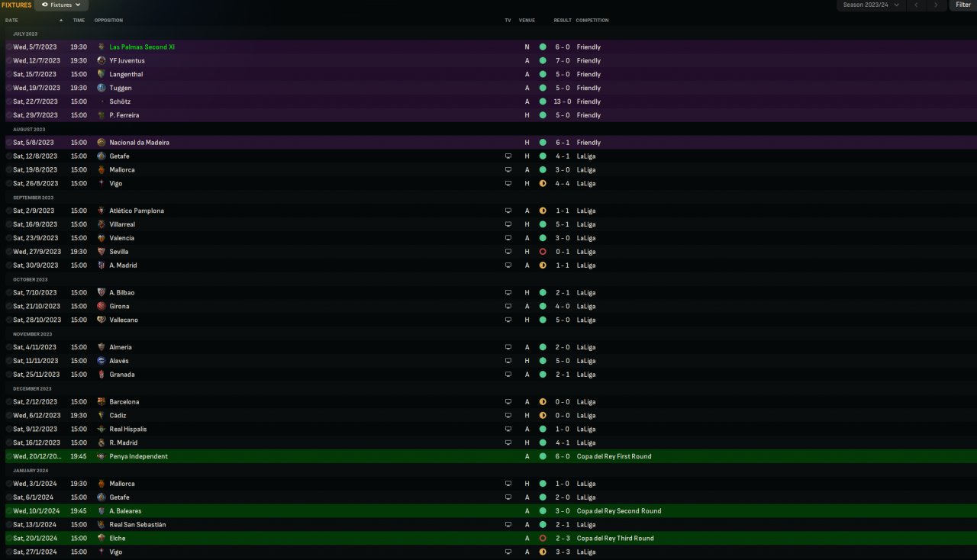977x560 pixels.
Task: Open the A. Baleares team link
Action: coord(125,511)
